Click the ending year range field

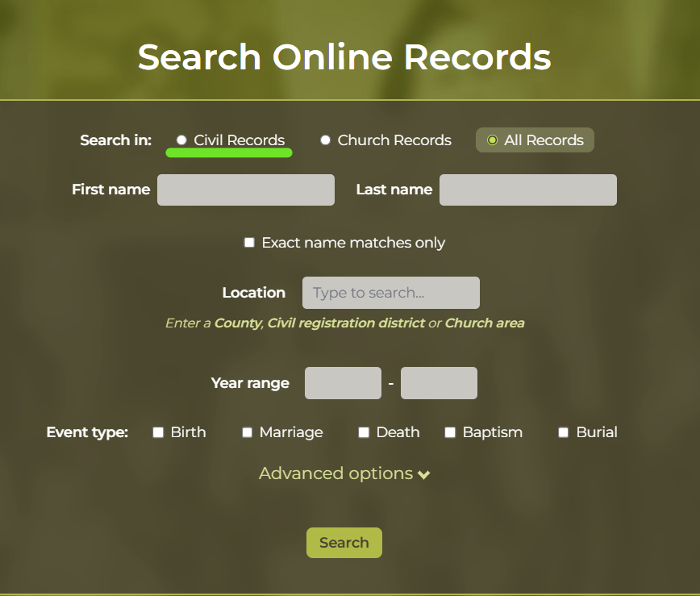tap(439, 383)
